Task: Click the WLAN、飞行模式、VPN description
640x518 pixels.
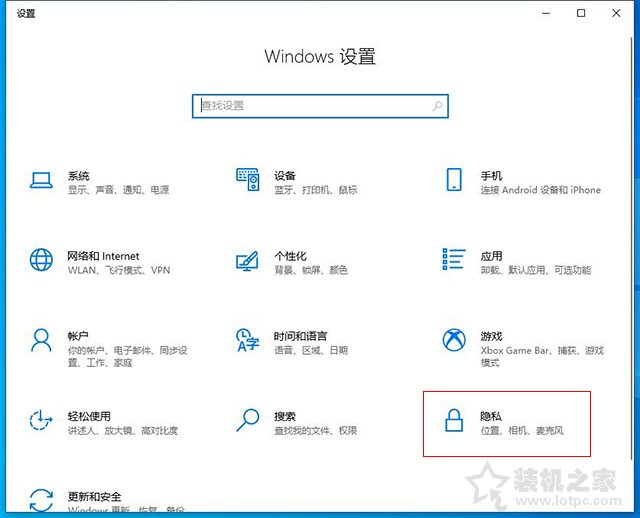Action: [x=119, y=270]
